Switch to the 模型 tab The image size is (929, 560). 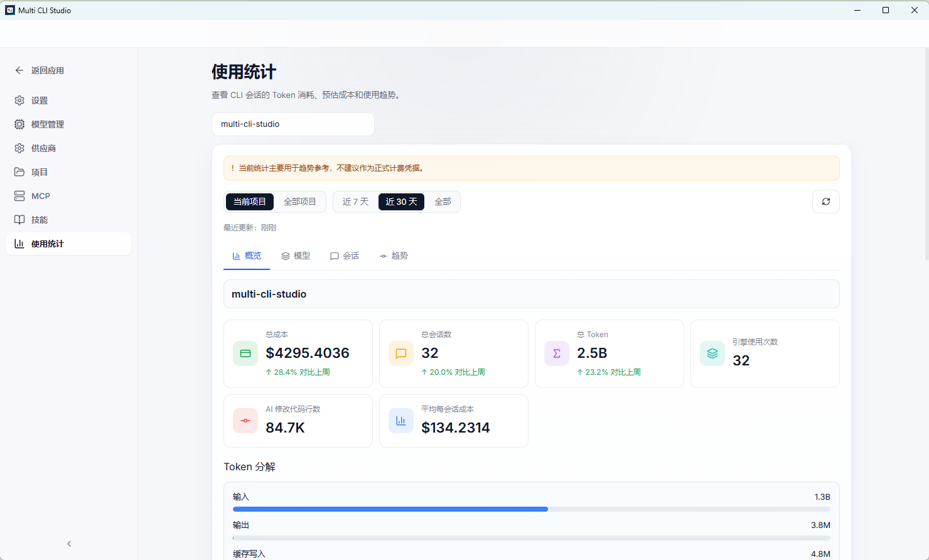point(296,256)
